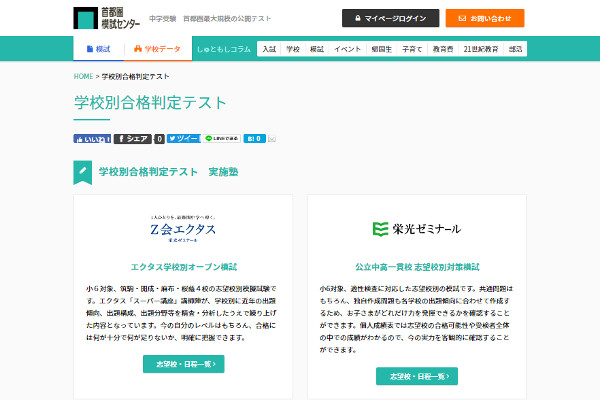Click the Twitter ツイート button
Viewport: 600px width, 400px height.
(x=184, y=139)
